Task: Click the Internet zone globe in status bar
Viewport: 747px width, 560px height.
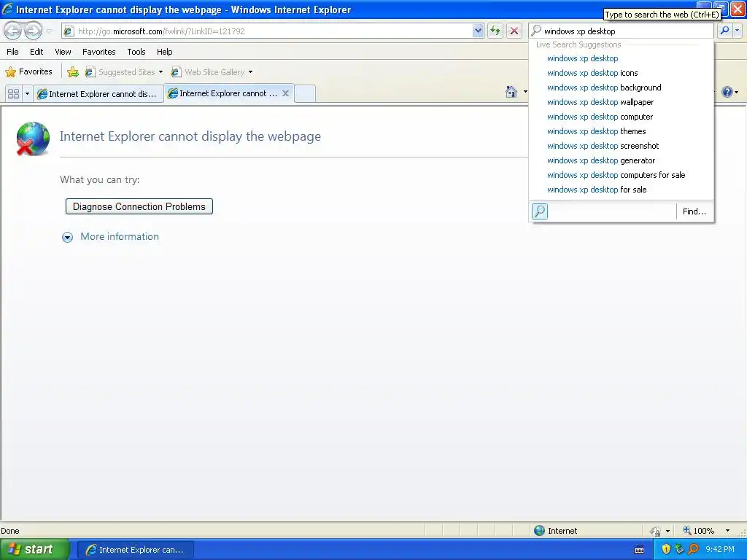Action: (539, 531)
